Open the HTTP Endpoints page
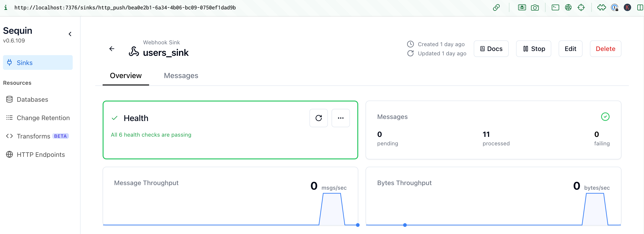This screenshot has width=644, height=234. pyautogui.click(x=41, y=154)
